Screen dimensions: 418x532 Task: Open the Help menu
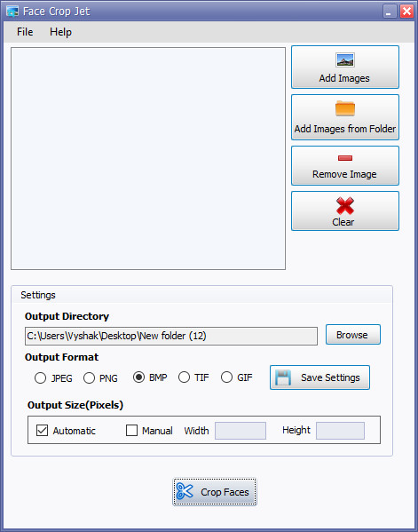(60, 32)
